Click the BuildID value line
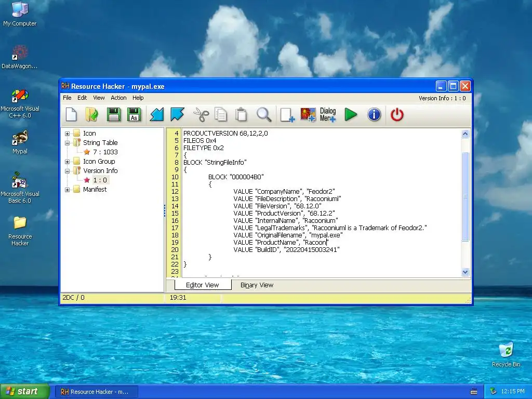532x399 pixels. [x=286, y=250]
